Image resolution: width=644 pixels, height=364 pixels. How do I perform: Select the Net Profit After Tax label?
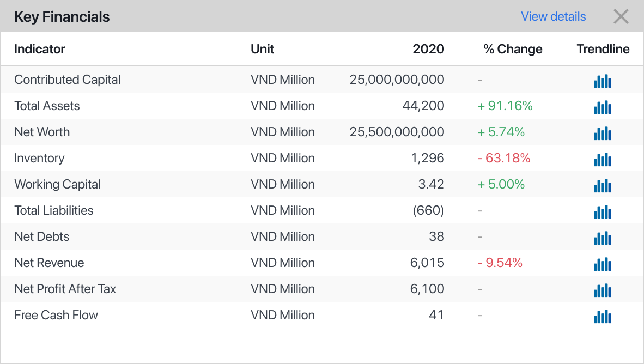(65, 289)
